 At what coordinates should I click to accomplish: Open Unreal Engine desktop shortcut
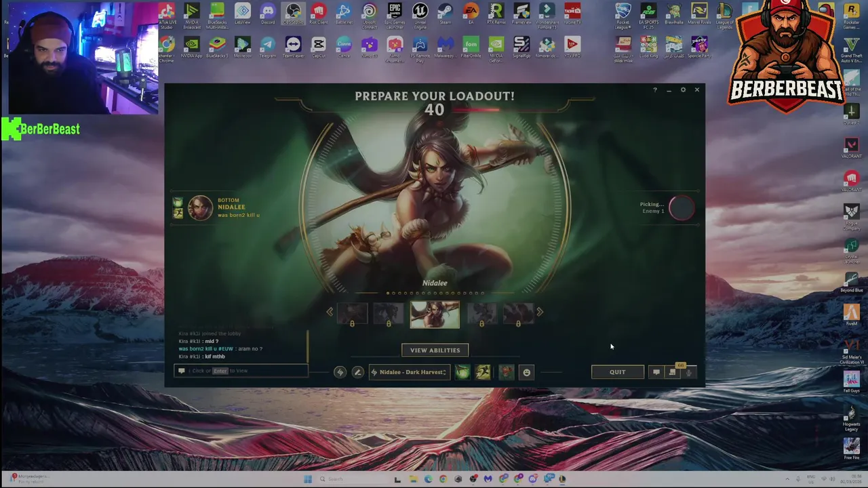[x=420, y=16]
